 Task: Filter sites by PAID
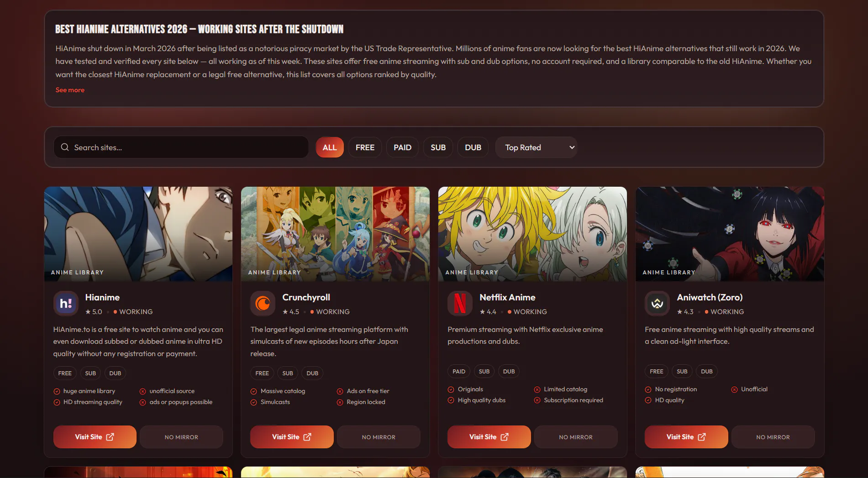(x=402, y=147)
